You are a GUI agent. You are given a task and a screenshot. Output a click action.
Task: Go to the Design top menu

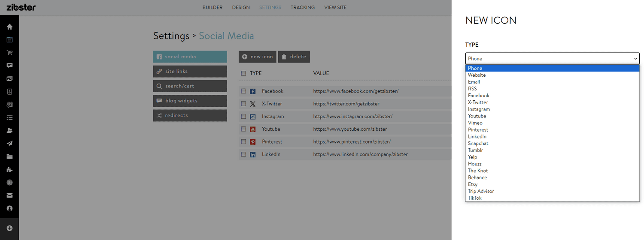pyautogui.click(x=241, y=7)
